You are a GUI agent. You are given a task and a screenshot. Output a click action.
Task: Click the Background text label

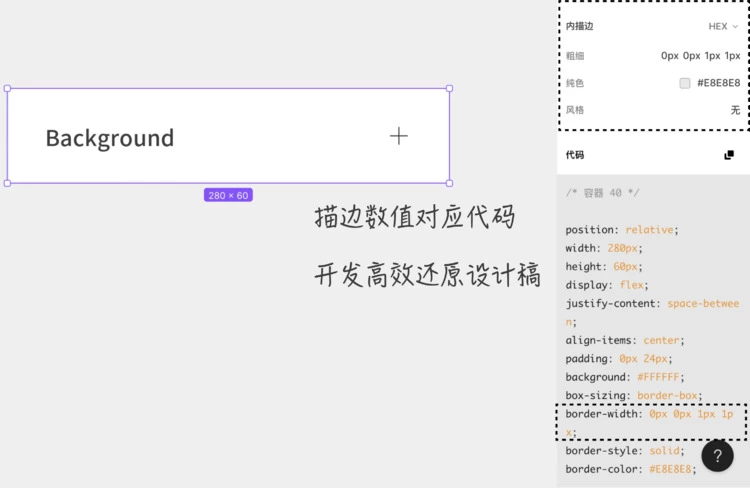click(110, 138)
